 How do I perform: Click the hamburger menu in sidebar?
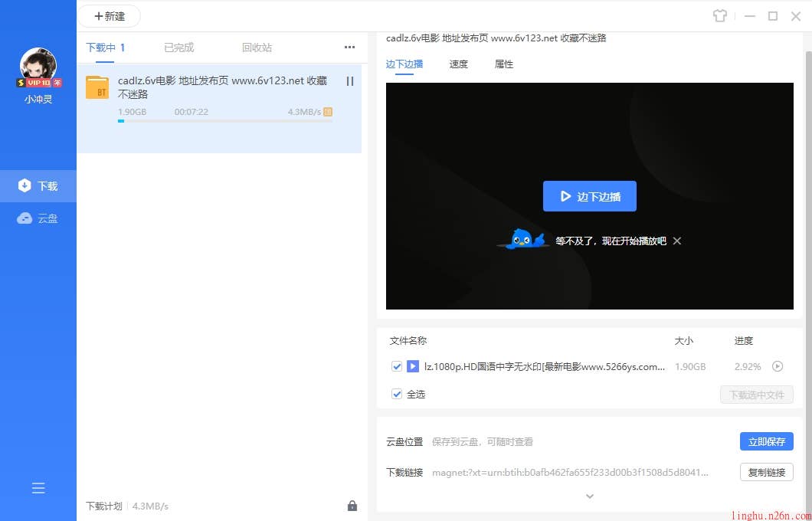(x=38, y=488)
